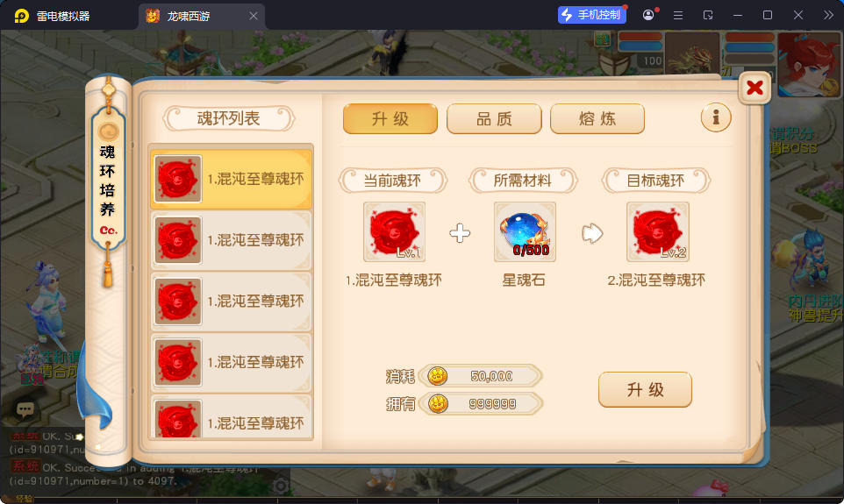The height and width of the screenshot is (504, 844).
Task: Switch to the 品质 tab
Action: [494, 119]
